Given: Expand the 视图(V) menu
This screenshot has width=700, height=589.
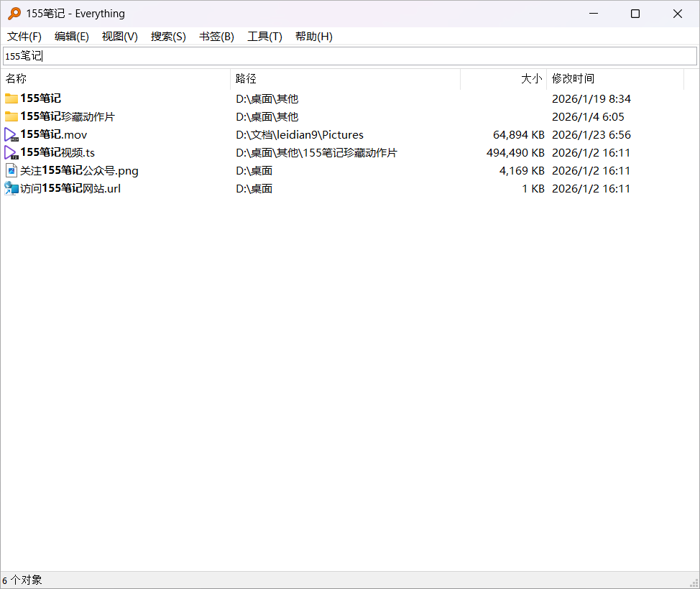Looking at the screenshot, I should 120,37.
